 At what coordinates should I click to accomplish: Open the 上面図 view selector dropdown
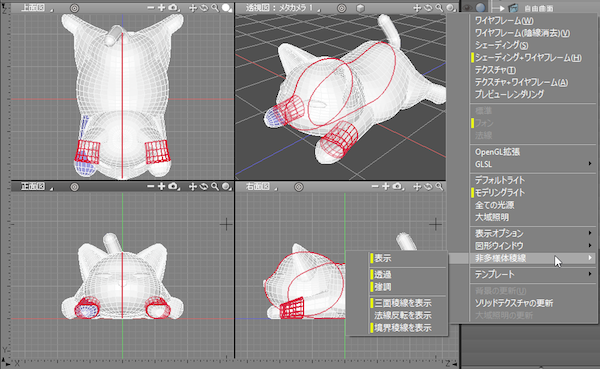point(37,8)
